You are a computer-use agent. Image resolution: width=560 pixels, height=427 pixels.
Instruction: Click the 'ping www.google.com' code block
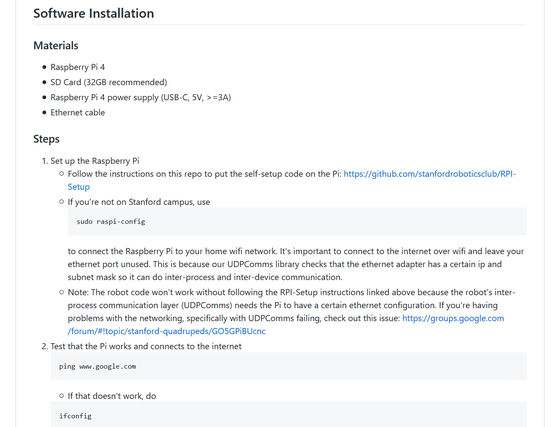coord(289,366)
